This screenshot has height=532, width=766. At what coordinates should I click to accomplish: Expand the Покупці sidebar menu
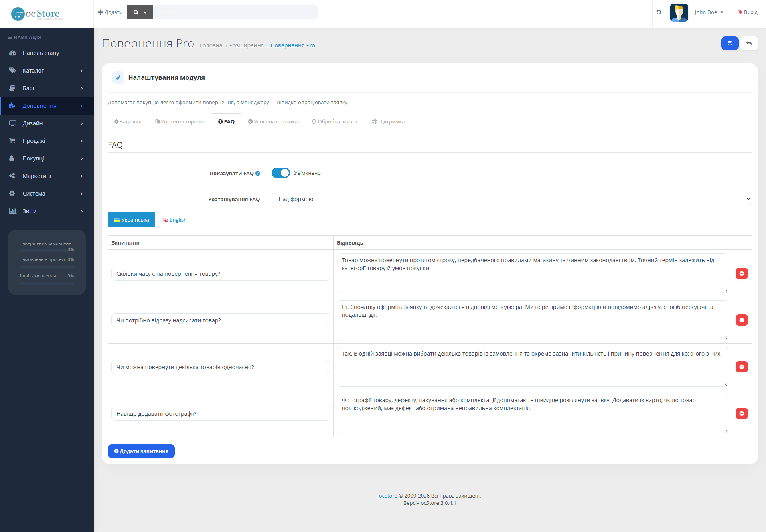pos(47,158)
